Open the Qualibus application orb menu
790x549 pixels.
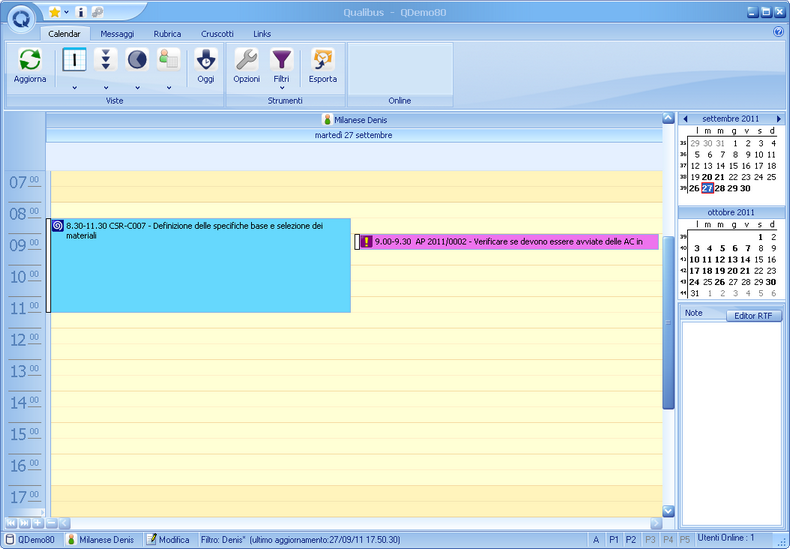pyautogui.click(x=21, y=19)
